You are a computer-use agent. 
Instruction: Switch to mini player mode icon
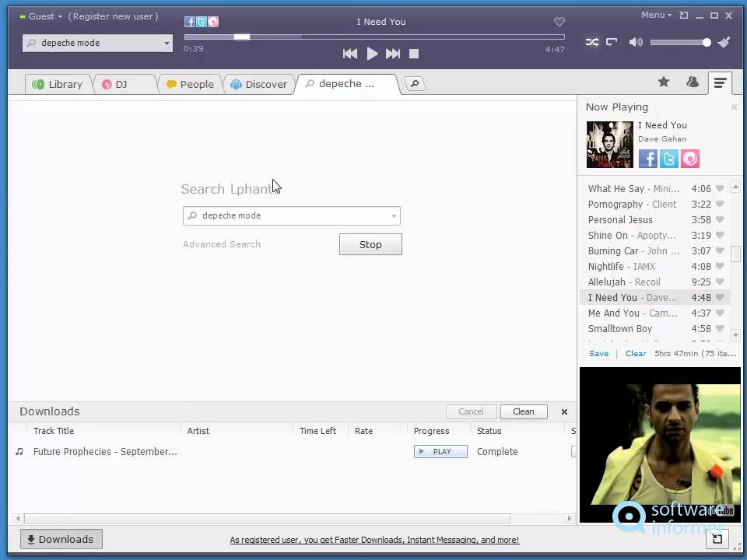pyautogui.click(x=684, y=16)
